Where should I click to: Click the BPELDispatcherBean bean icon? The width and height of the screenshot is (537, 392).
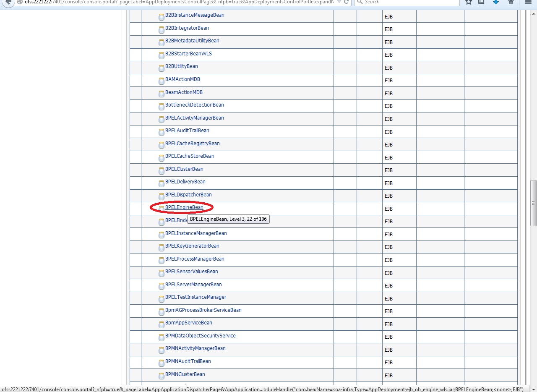[x=162, y=196]
